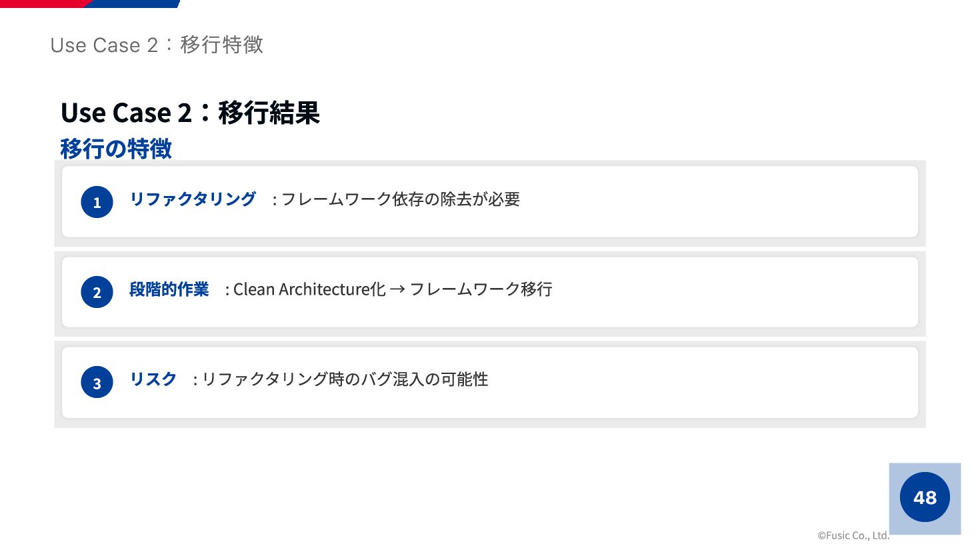
Task: Click the Use Case 2:移行特徴 header text
Action: pos(157,45)
